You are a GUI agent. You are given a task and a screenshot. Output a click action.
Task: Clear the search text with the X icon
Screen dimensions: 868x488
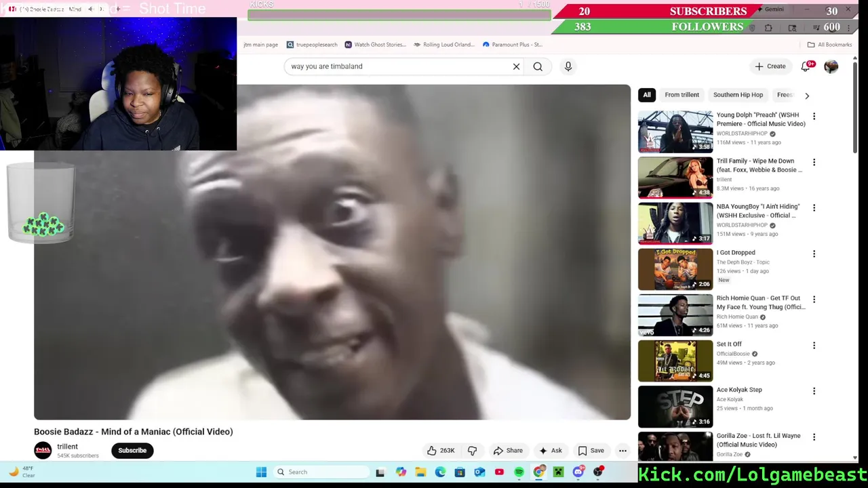coord(516,66)
